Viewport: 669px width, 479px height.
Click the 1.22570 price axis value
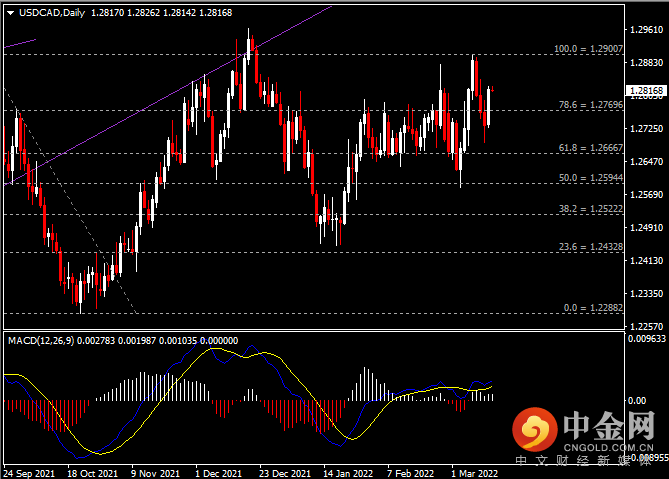coord(646,326)
